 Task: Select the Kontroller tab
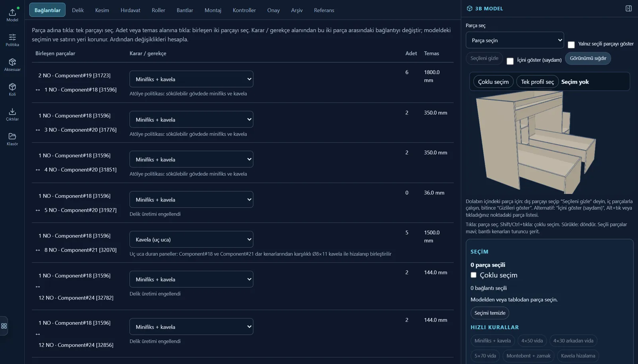(x=244, y=10)
